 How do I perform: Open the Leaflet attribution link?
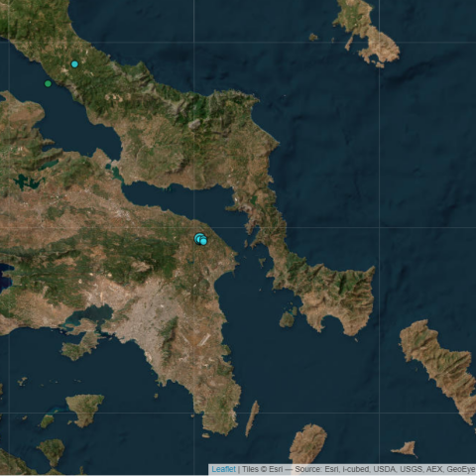(224, 469)
